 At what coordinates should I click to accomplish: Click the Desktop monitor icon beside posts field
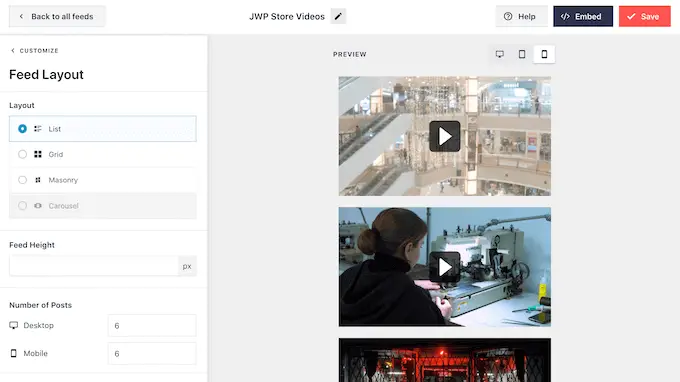pos(14,325)
